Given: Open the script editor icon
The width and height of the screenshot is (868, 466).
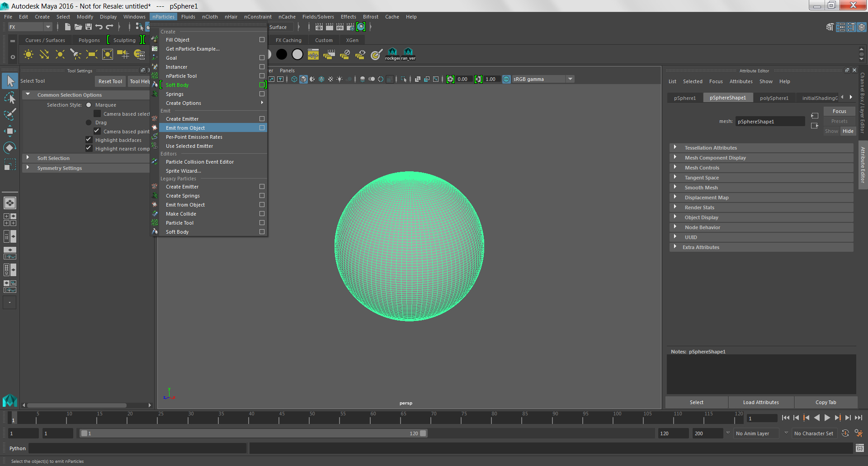Looking at the screenshot, I should pyautogui.click(x=860, y=448).
